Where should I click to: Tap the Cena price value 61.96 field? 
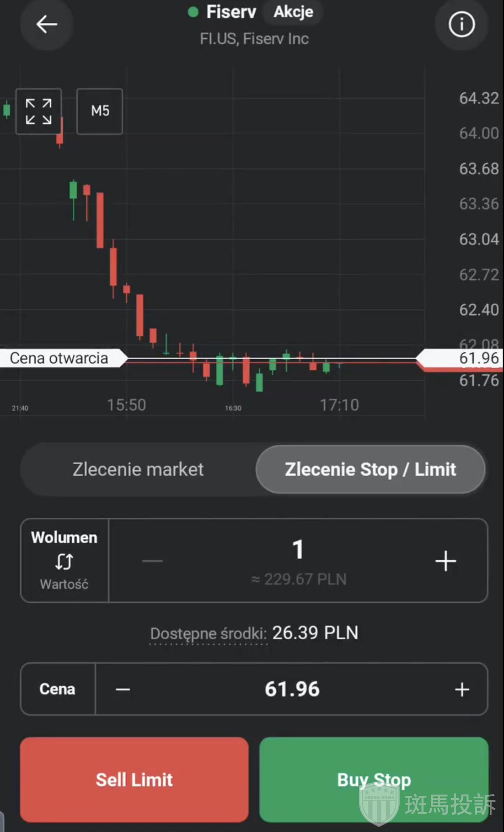coord(292,690)
